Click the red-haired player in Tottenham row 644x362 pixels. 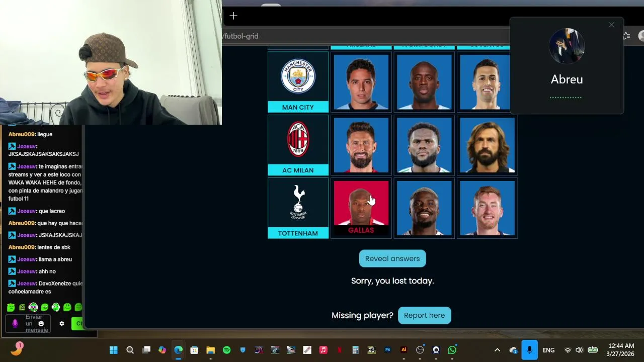[487, 208]
